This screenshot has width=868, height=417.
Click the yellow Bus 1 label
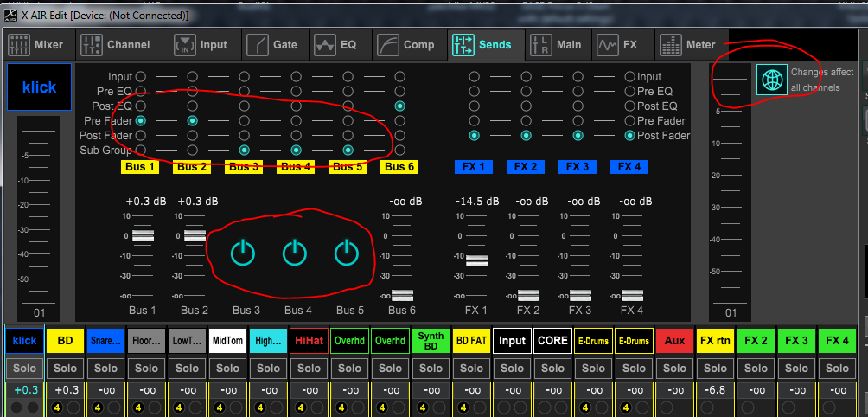(140, 167)
